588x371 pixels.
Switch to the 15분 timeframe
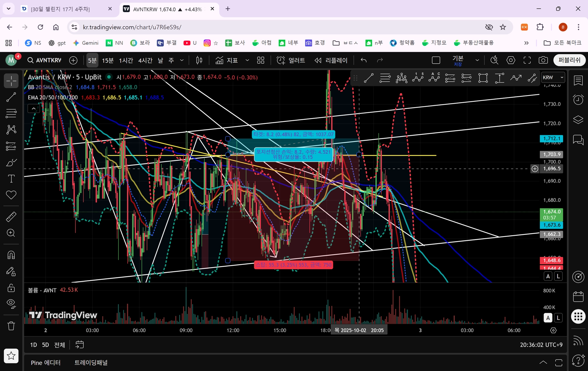coord(107,60)
